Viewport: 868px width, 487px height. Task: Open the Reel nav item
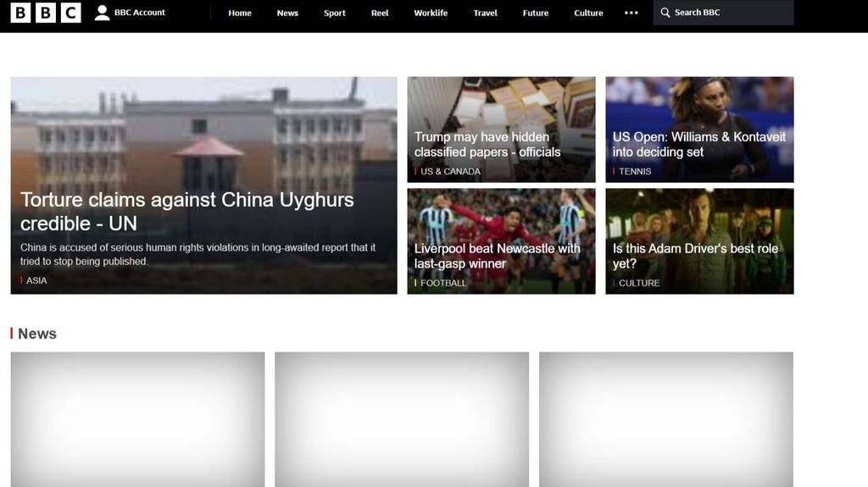[x=380, y=13]
